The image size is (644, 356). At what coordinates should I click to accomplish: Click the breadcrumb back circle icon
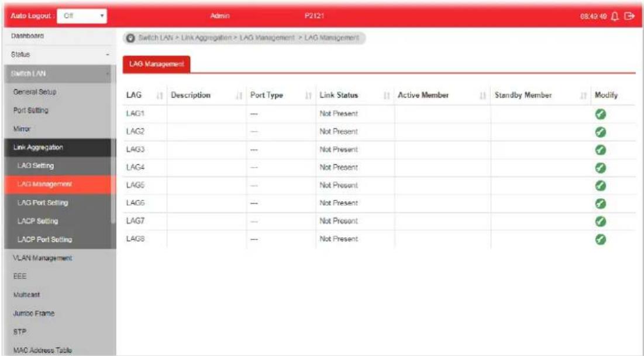[x=130, y=38]
